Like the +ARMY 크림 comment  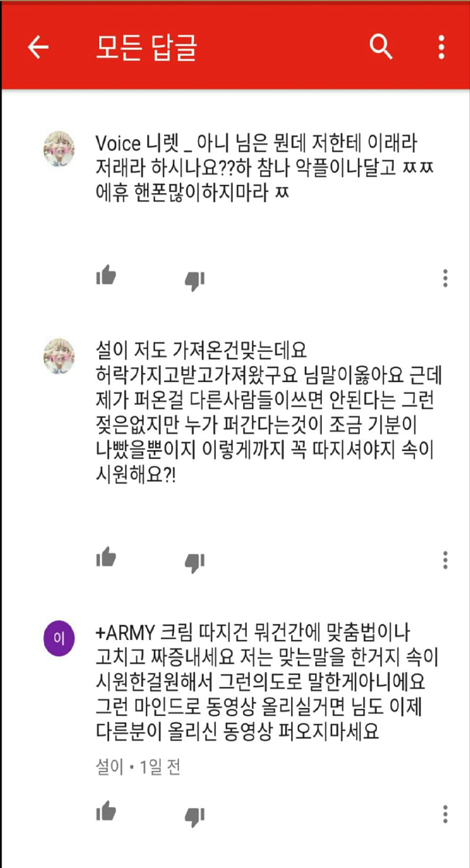(106, 811)
